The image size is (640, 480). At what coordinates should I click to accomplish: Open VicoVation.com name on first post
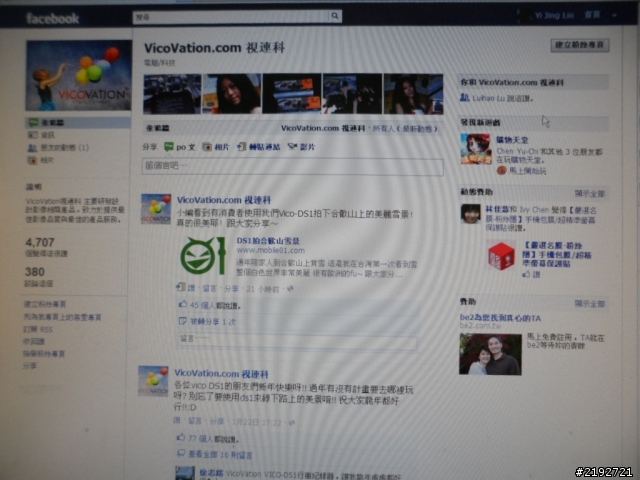pyautogui.click(x=224, y=200)
